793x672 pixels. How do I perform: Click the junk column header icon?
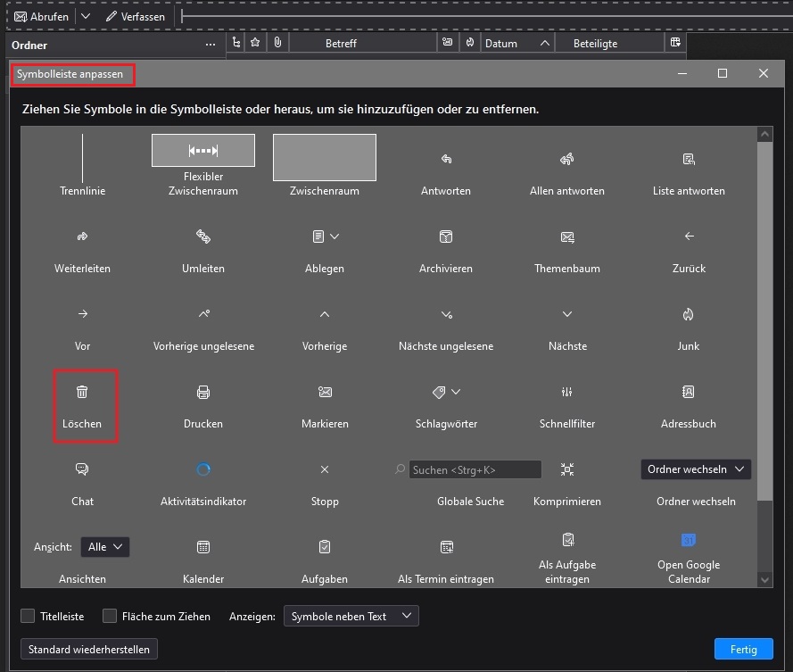pos(470,43)
